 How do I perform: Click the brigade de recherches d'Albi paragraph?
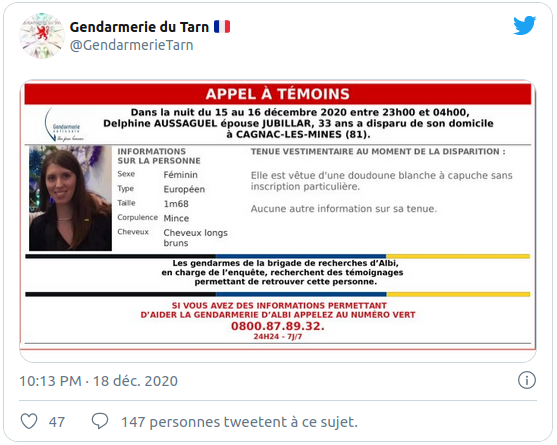click(282, 272)
